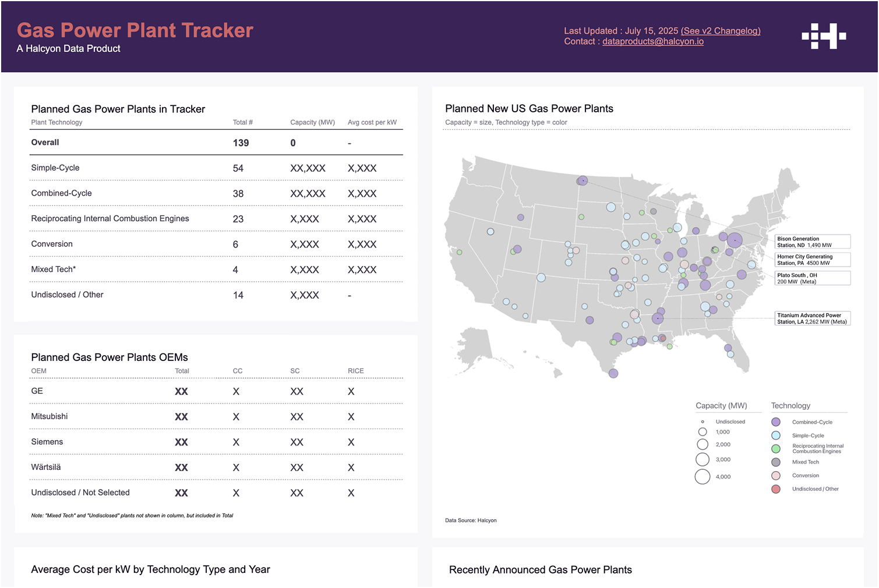Click the Undisclosed capacity legend dot

click(x=703, y=421)
